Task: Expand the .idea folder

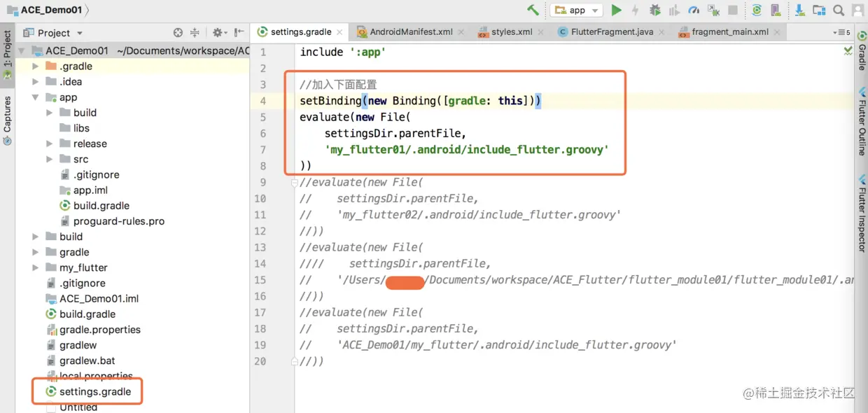Action: tap(36, 82)
